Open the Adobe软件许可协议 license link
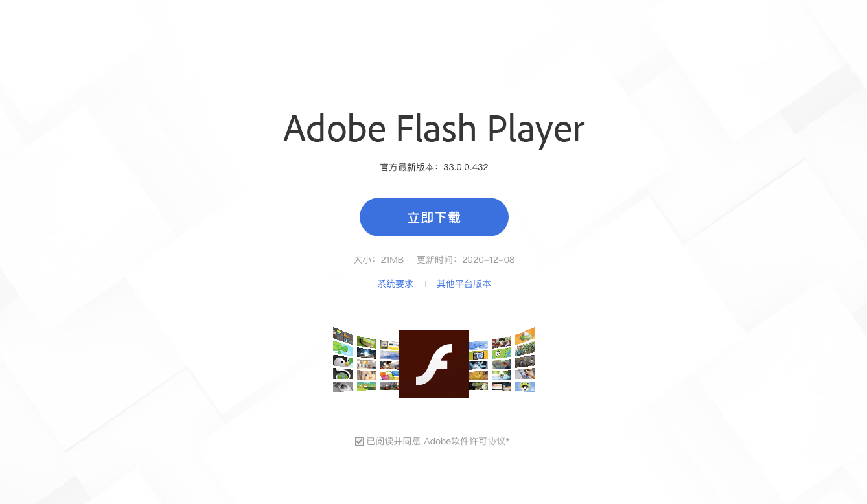Image resolution: width=867 pixels, height=504 pixels. click(467, 441)
